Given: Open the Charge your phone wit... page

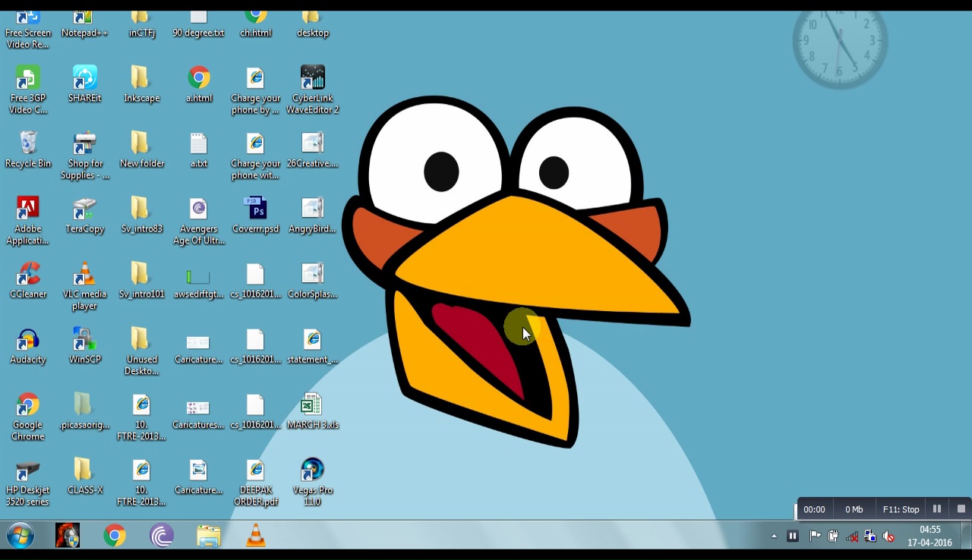Looking at the screenshot, I should coord(255,156).
